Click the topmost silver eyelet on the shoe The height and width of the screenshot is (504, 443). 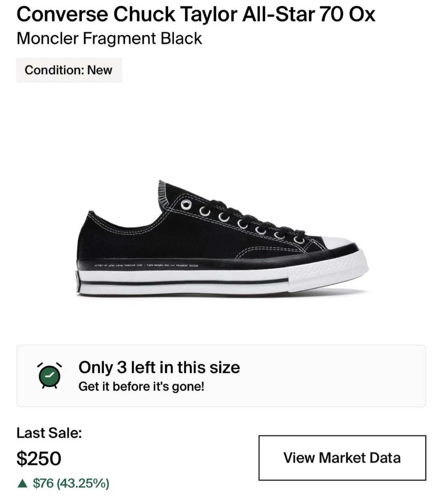click(x=185, y=204)
